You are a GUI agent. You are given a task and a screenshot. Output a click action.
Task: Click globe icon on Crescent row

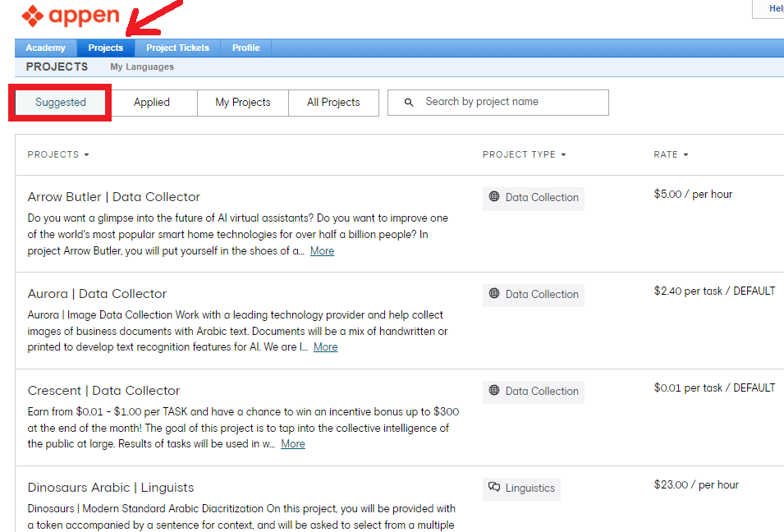[494, 391]
